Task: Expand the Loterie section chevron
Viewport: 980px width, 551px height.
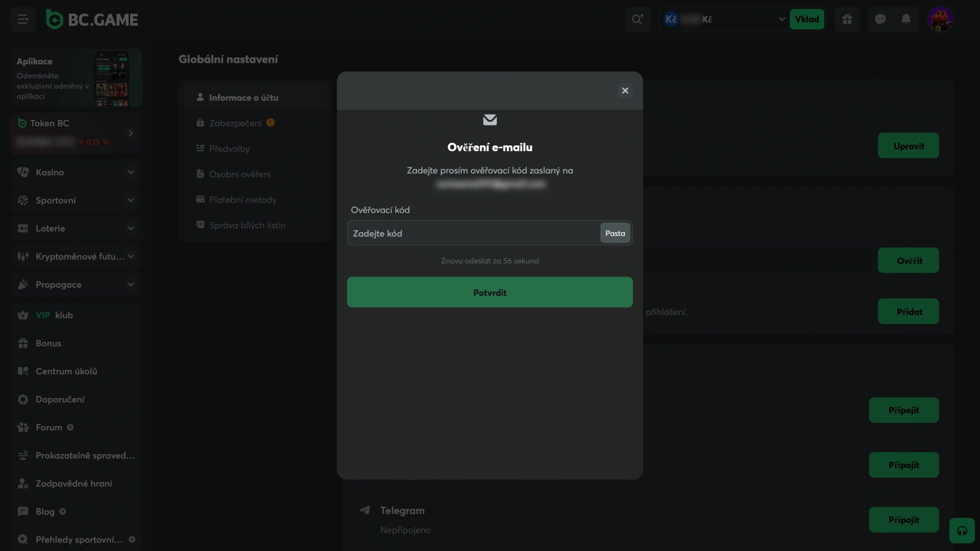Action: (x=131, y=229)
